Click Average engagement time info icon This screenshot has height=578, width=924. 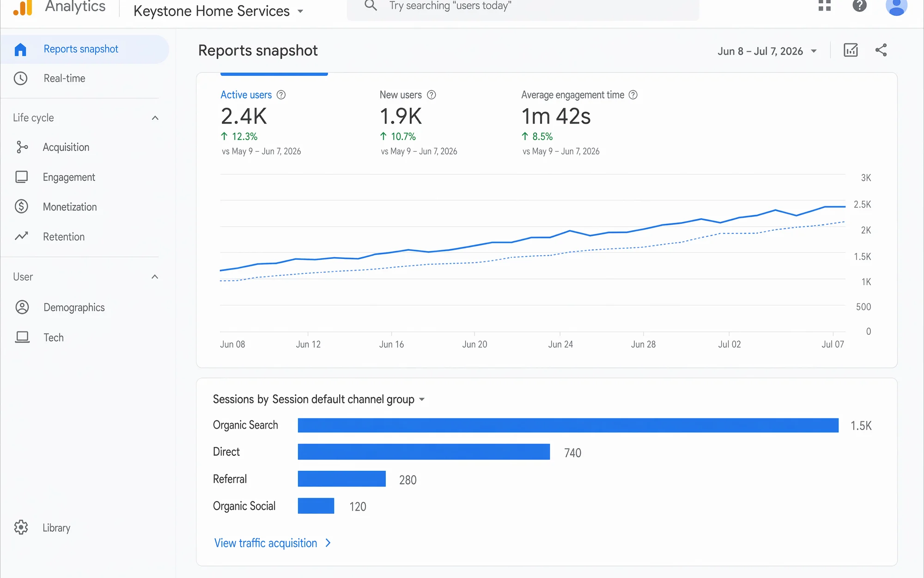tap(633, 95)
